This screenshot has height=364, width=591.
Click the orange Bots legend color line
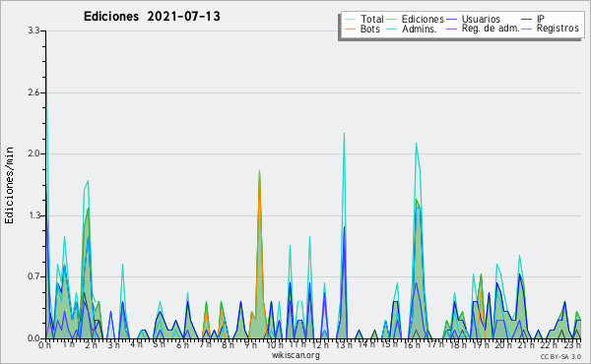(350, 29)
